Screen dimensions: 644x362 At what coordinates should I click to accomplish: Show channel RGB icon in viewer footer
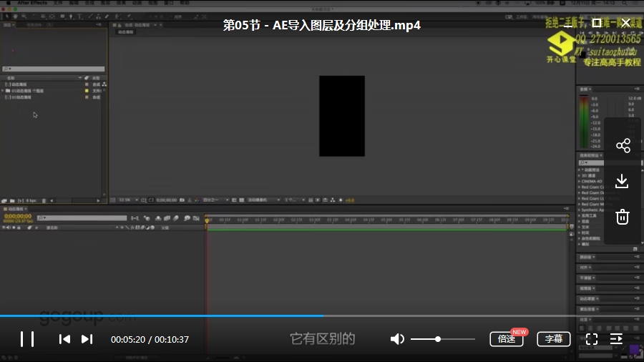click(x=197, y=200)
